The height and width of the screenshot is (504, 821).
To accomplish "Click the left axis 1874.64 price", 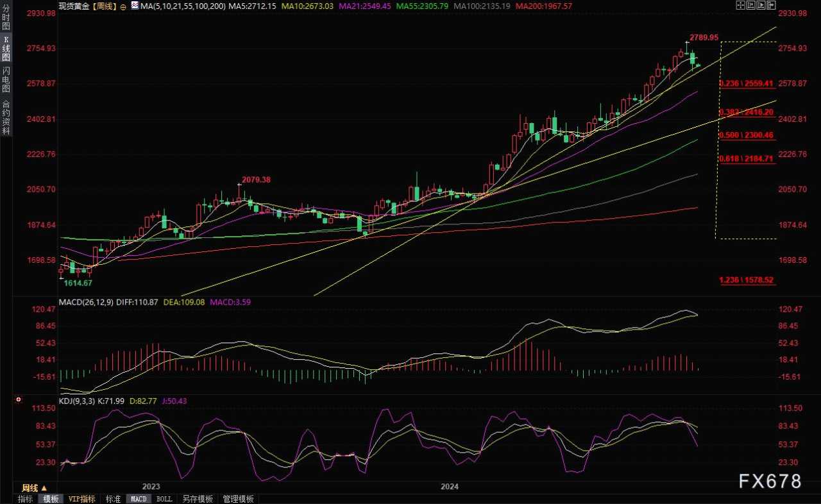I will [x=42, y=225].
